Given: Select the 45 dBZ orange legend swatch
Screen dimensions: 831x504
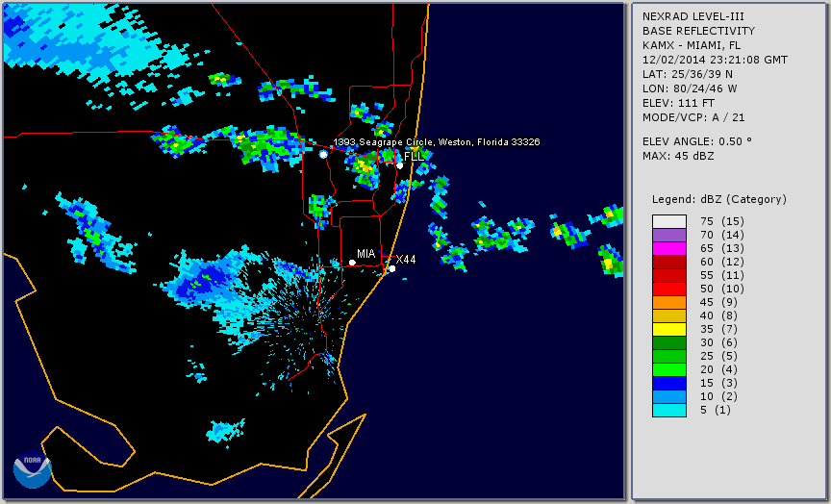Looking at the screenshot, I should [x=669, y=303].
